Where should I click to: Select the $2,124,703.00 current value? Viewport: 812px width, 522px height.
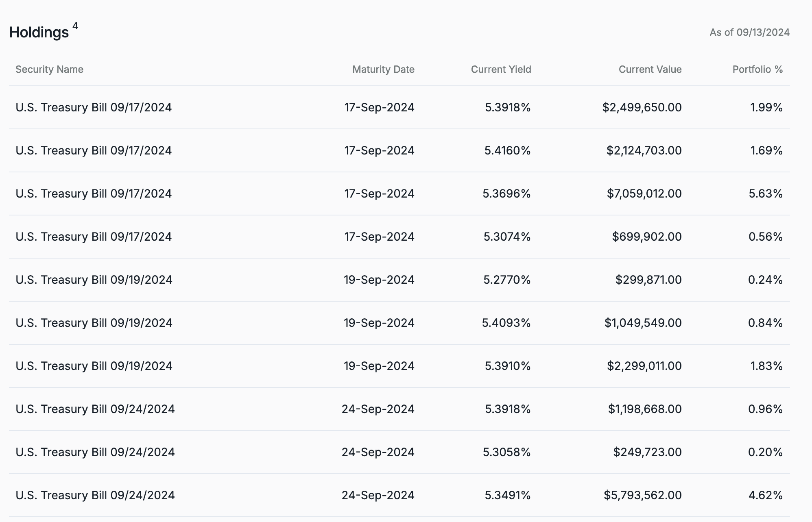pyautogui.click(x=644, y=150)
